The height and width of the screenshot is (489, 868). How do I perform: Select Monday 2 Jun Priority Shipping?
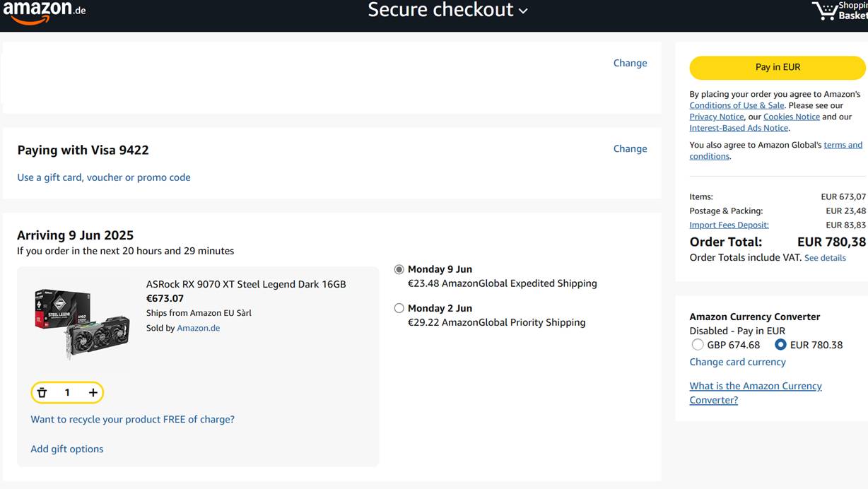(399, 308)
